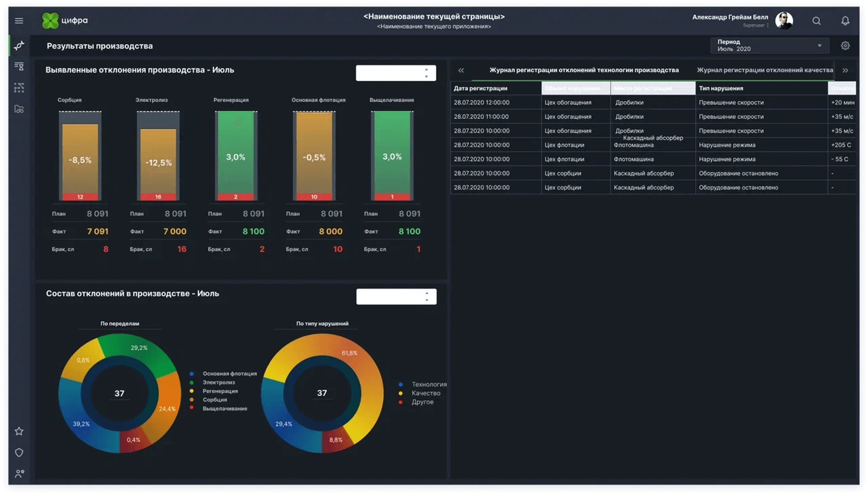Image resolution: width=868 pixels, height=495 pixels.
Task: Open the shield sidebar icon
Action: [19, 452]
